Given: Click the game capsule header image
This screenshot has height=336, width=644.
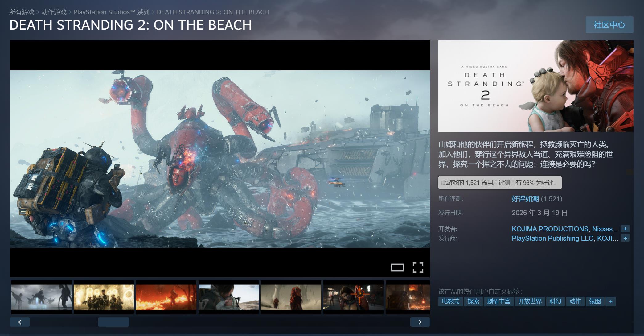Looking at the screenshot, I should coord(535,86).
